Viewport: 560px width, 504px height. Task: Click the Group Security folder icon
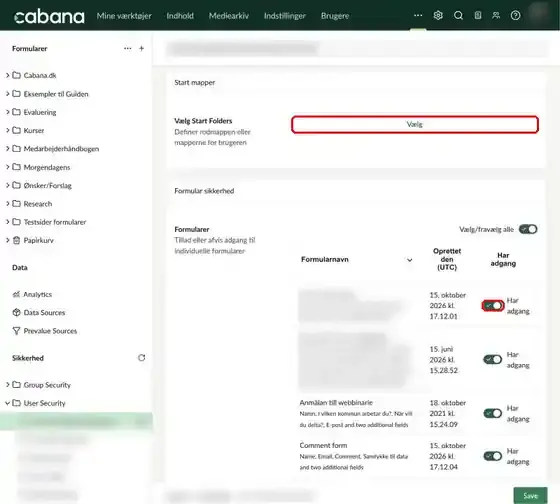tap(16, 385)
